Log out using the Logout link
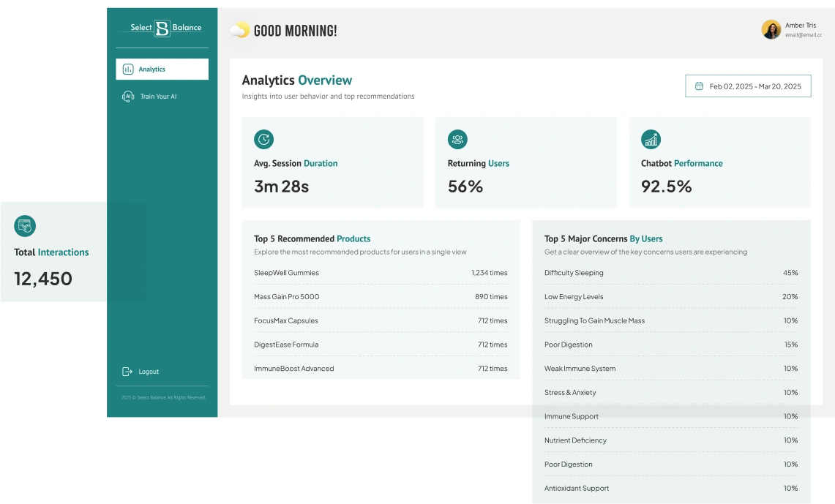 [149, 372]
